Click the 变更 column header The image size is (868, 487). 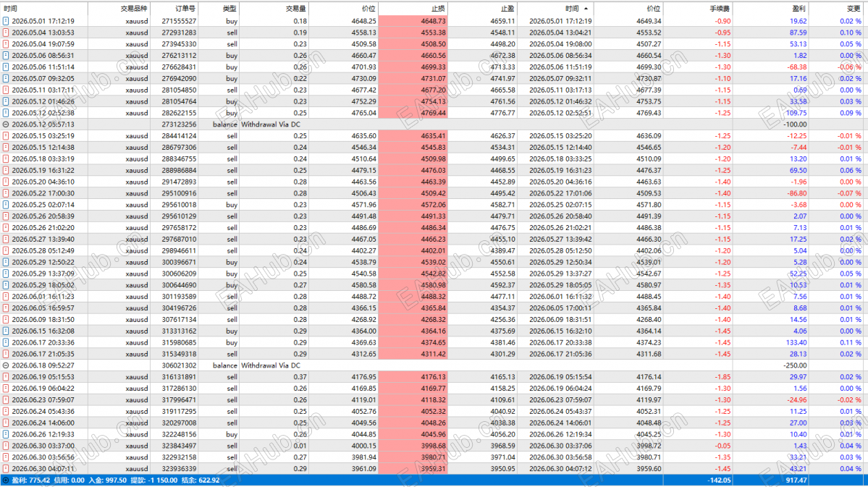click(x=854, y=8)
